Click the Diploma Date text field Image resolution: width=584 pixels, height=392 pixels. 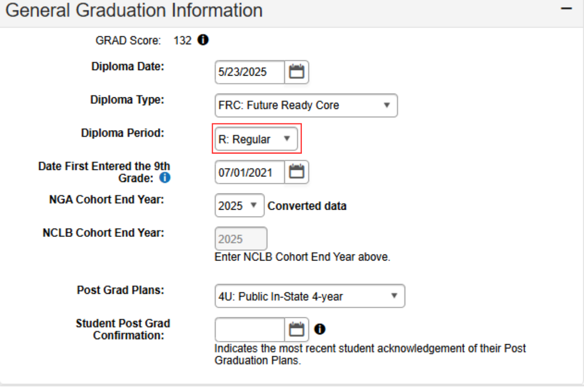[249, 72]
